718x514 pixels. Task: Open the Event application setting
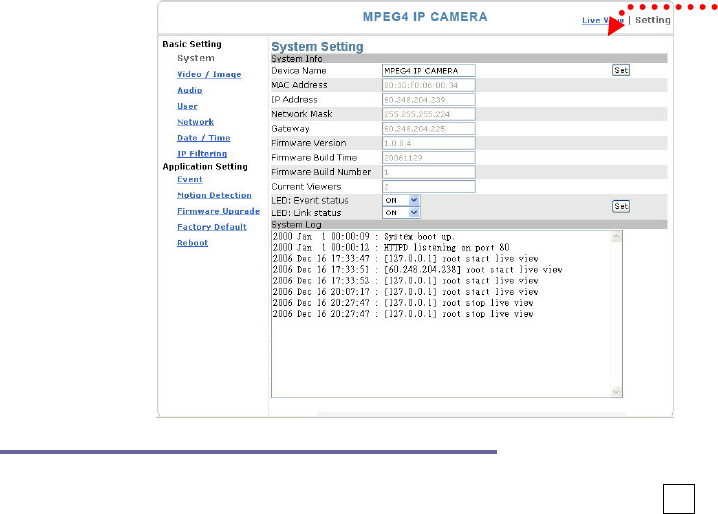(190, 180)
